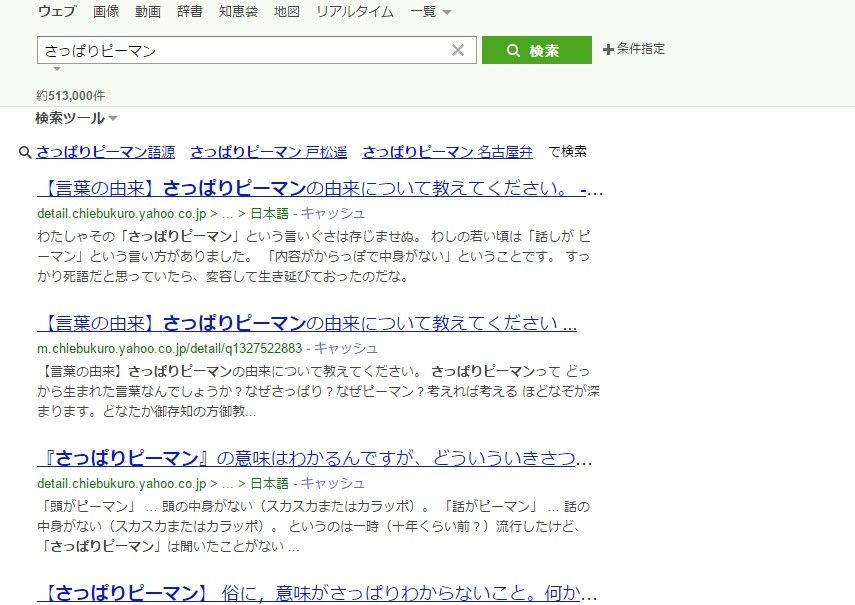Click 日本語 breadcrumb in first result
Image resolution: width=855 pixels, height=605 pixels.
pyautogui.click(x=269, y=214)
